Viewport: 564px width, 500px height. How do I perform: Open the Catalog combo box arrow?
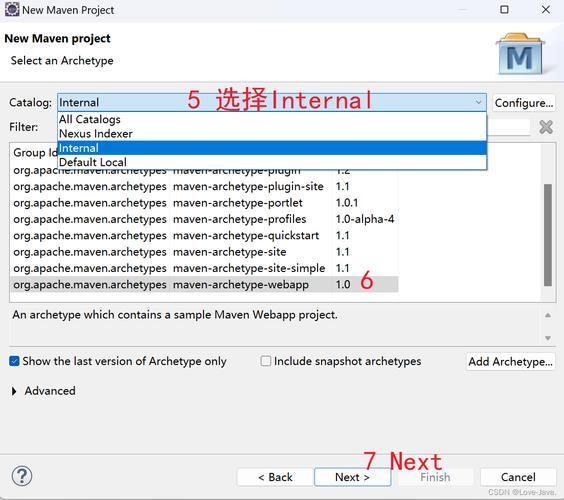tap(478, 103)
